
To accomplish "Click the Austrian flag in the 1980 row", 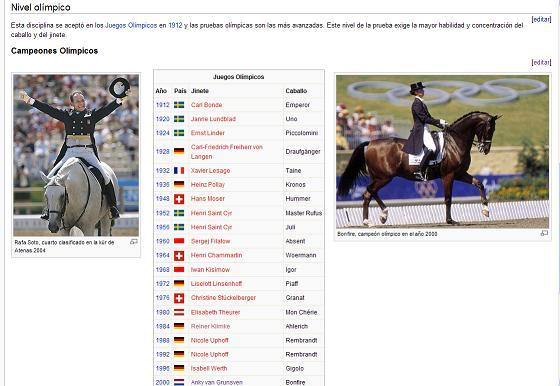I will pyautogui.click(x=179, y=312).
